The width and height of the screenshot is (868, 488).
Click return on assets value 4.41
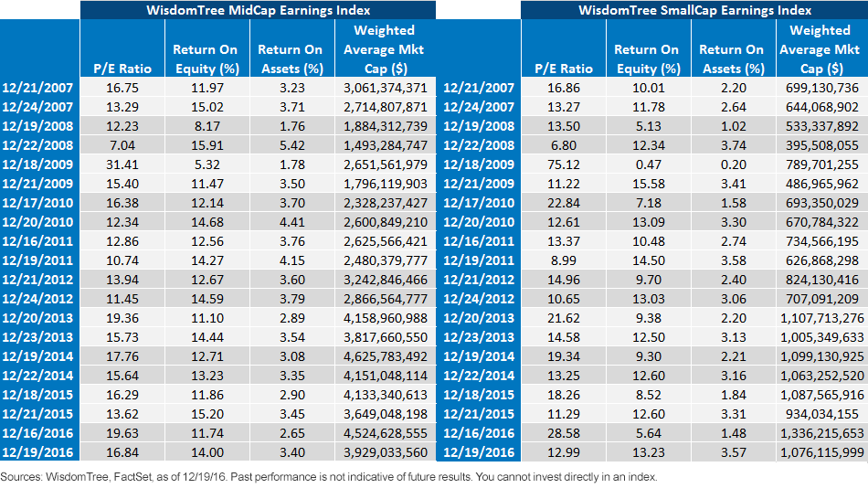pyautogui.click(x=291, y=222)
